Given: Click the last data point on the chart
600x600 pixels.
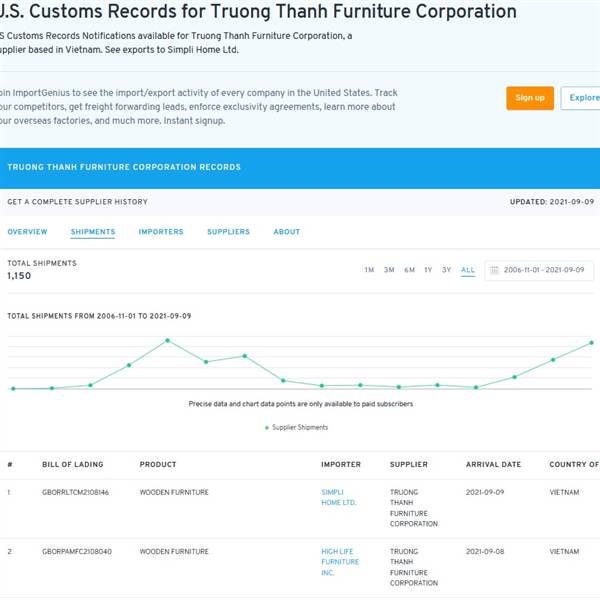Looking at the screenshot, I should (x=591, y=343).
